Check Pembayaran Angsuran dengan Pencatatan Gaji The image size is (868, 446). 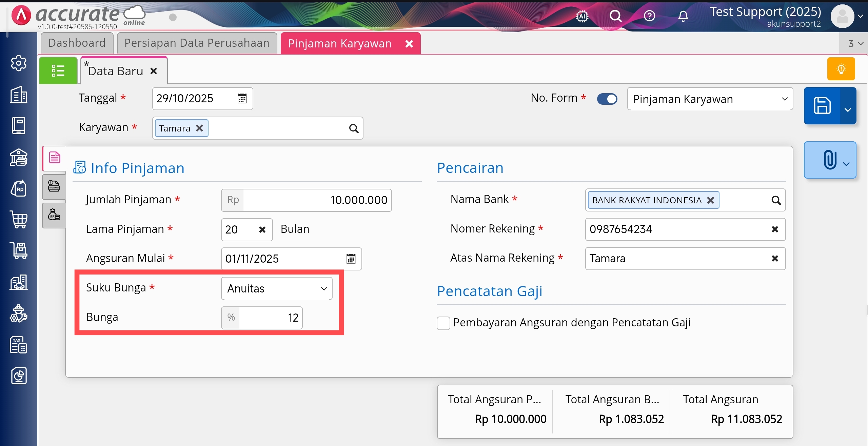443,323
